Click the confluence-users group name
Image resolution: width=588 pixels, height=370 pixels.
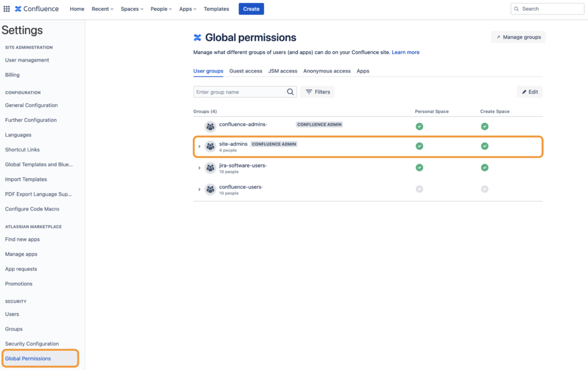point(241,187)
